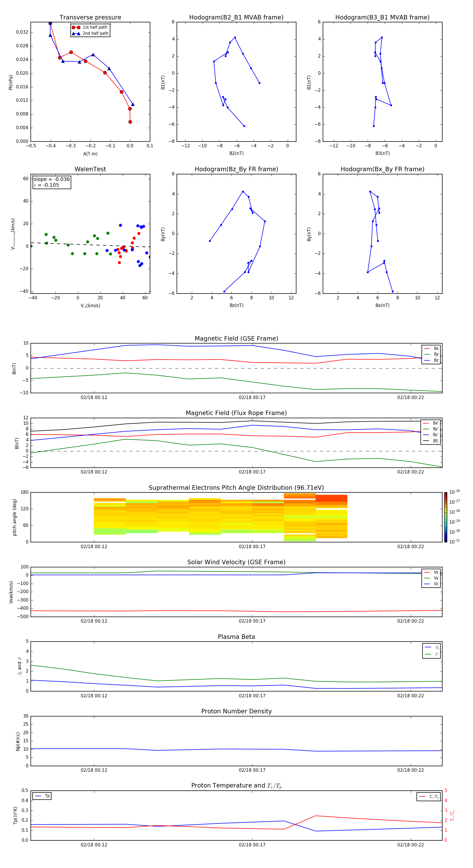Select "Bx'" in Flux Rope Frame legend
Image resolution: width=473 pixels, height=868 pixels.
[x=431, y=423]
